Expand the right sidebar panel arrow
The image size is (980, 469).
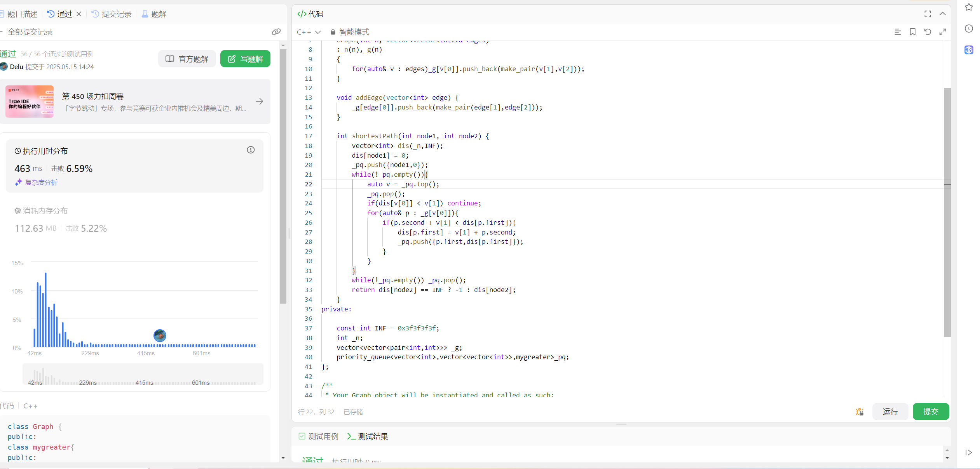pyautogui.click(x=968, y=452)
